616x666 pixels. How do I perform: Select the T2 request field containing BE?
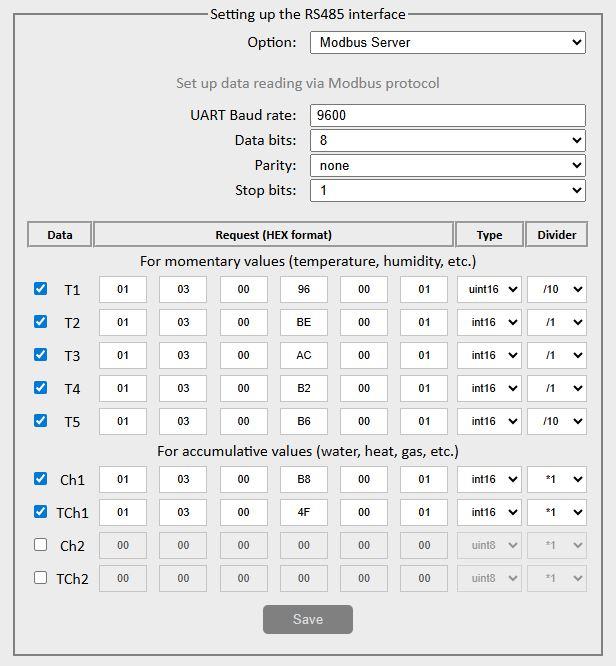304,323
